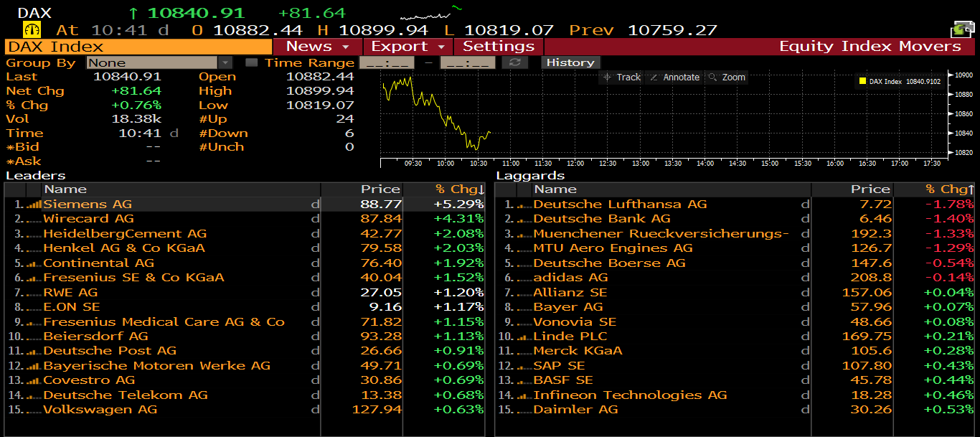Click the Time Range end time field
The width and height of the screenshot is (980, 437).
pos(468,62)
